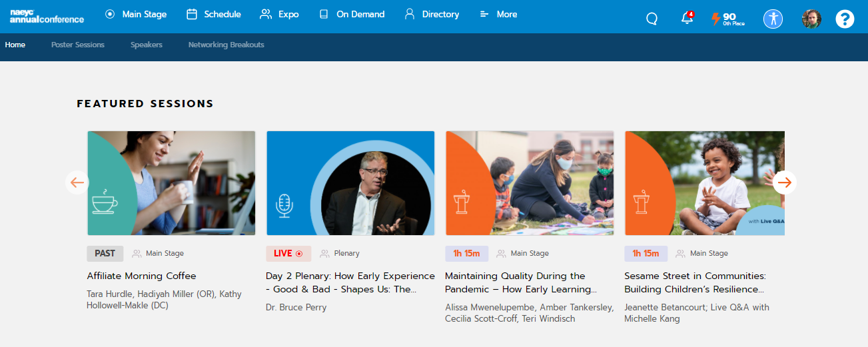Click the microphone icon on plenary card
The image size is (868, 347).
[x=284, y=206]
